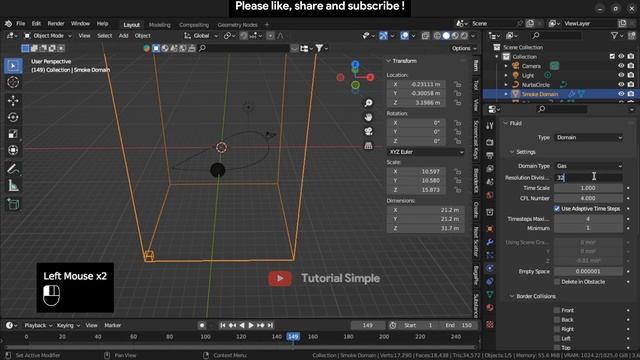Select the Scale tool

coord(13,134)
